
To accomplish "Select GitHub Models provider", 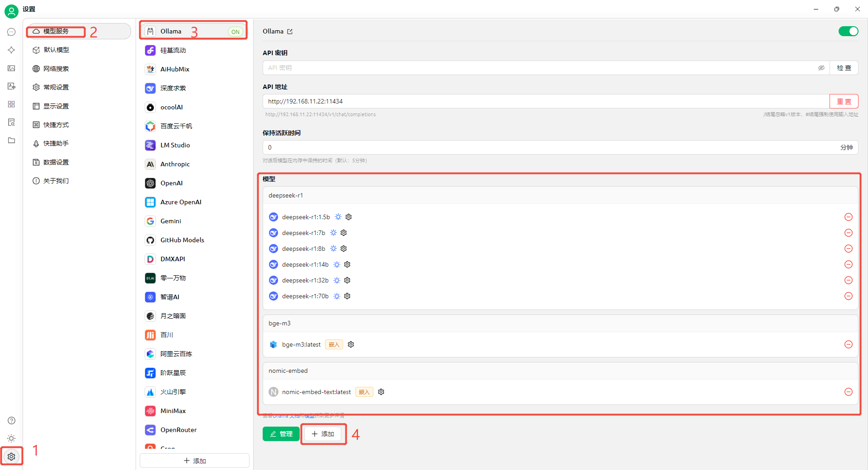I will point(194,240).
